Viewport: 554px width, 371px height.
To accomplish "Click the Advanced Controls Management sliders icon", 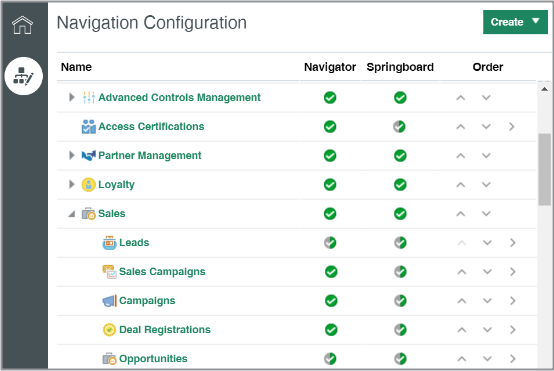I will point(89,98).
